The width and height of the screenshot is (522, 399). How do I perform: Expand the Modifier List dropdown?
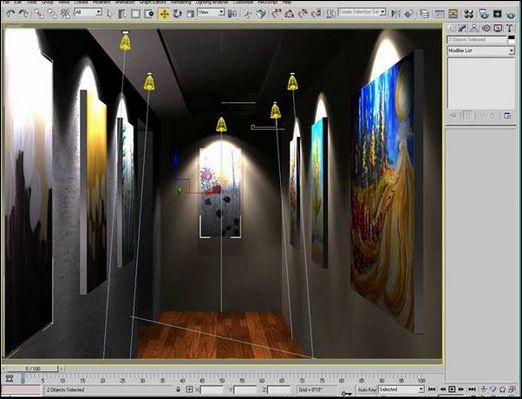[x=481, y=51]
